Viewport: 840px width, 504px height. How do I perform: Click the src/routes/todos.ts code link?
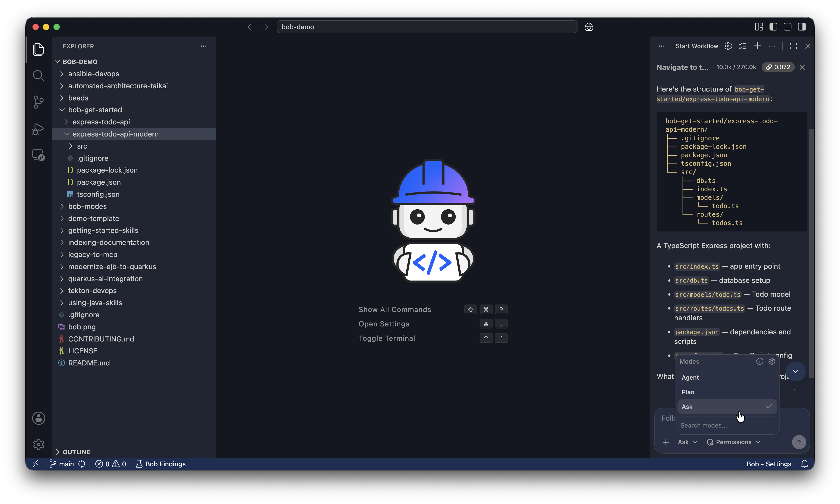coord(709,308)
